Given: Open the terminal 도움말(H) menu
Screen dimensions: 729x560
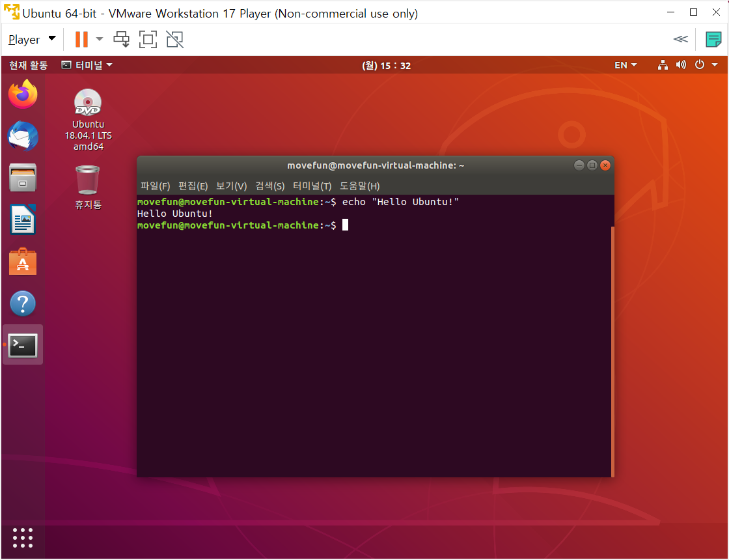Looking at the screenshot, I should point(360,186).
